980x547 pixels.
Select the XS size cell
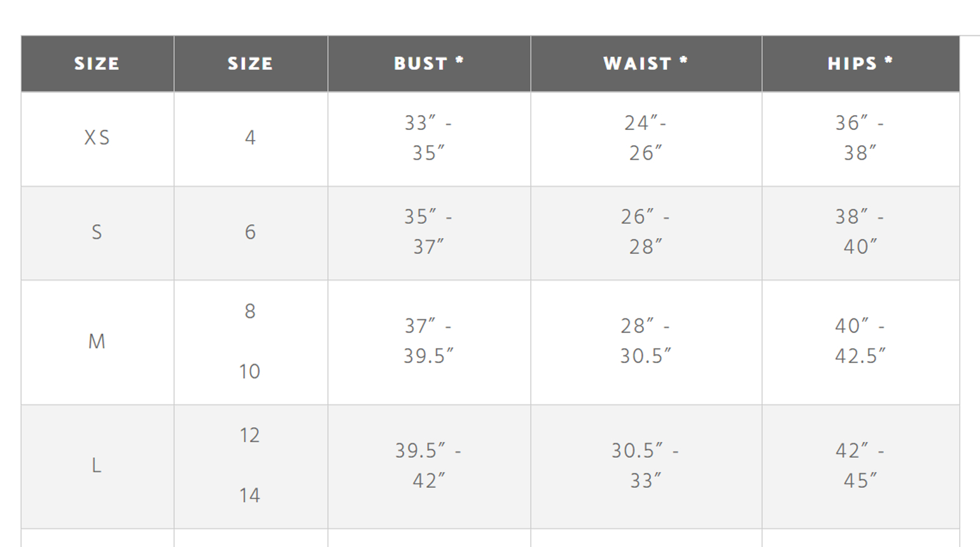[97, 139]
